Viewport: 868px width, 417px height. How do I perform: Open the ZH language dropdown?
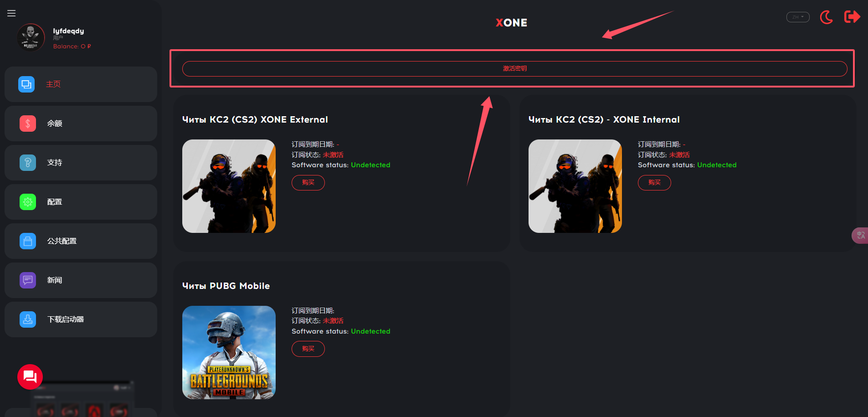click(x=797, y=17)
